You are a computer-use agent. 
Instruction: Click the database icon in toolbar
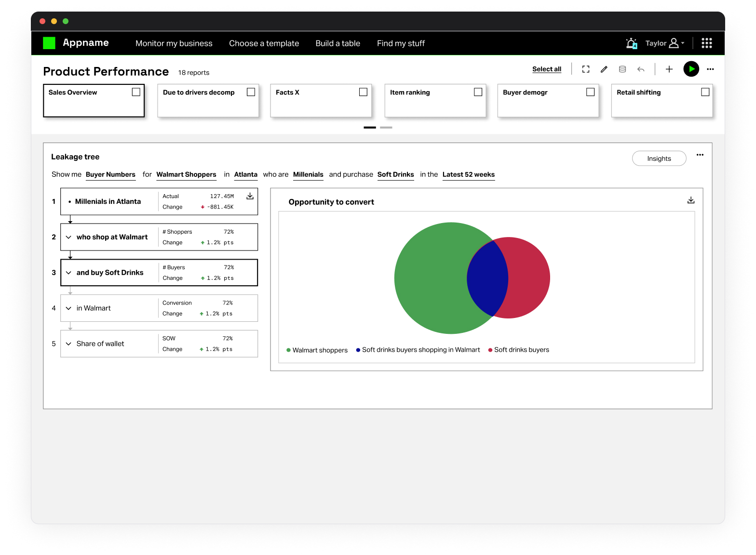tap(622, 69)
